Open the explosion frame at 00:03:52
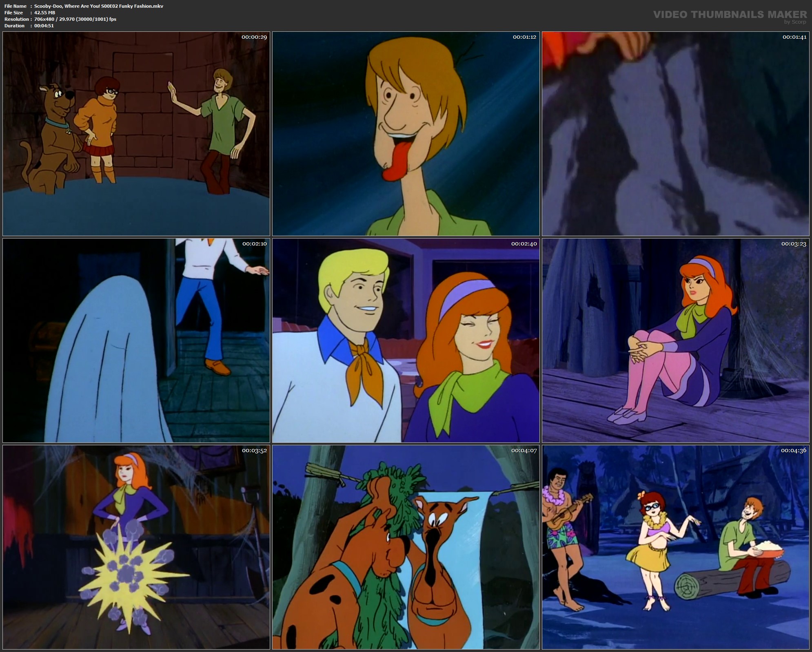Screen dimensions: 812x652 coord(136,547)
